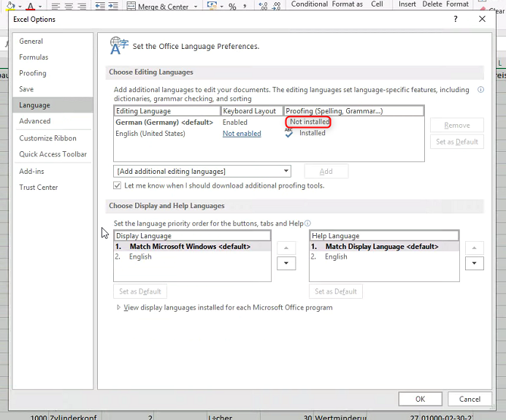
Task: Open the font color dropdown arrow
Action: (40, 7)
